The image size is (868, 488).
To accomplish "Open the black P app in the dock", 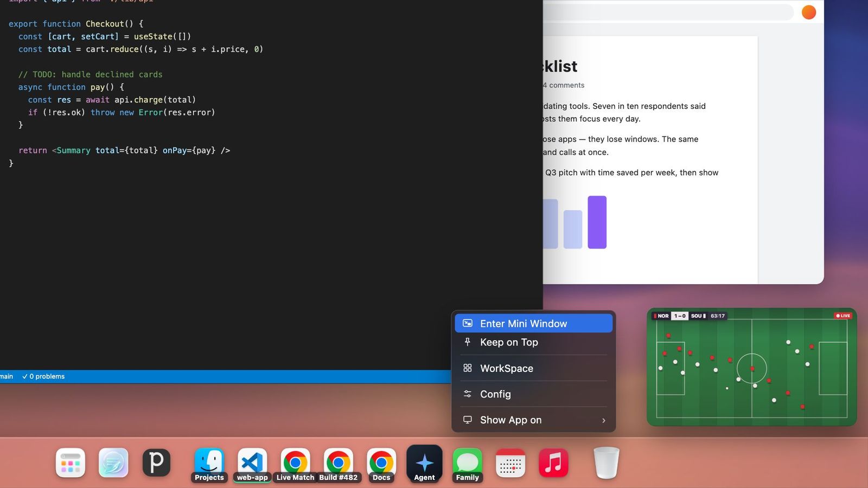I will [x=156, y=463].
